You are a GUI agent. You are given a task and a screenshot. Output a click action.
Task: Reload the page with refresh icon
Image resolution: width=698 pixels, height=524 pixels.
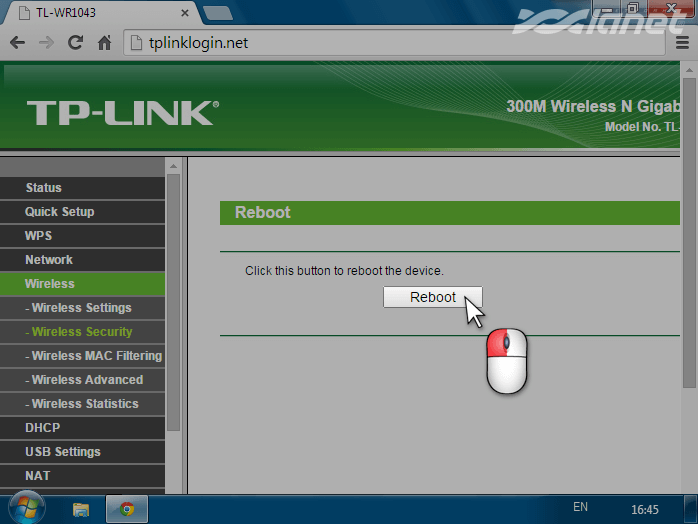point(75,43)
